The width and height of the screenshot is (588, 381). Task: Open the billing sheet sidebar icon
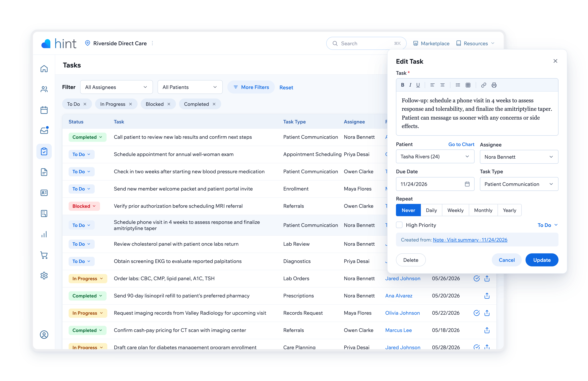point(44,213)
